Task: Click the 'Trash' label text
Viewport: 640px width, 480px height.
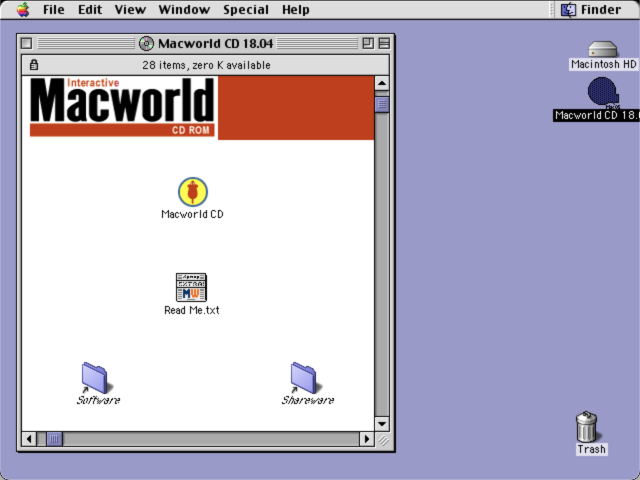Action: coord(591,449)
